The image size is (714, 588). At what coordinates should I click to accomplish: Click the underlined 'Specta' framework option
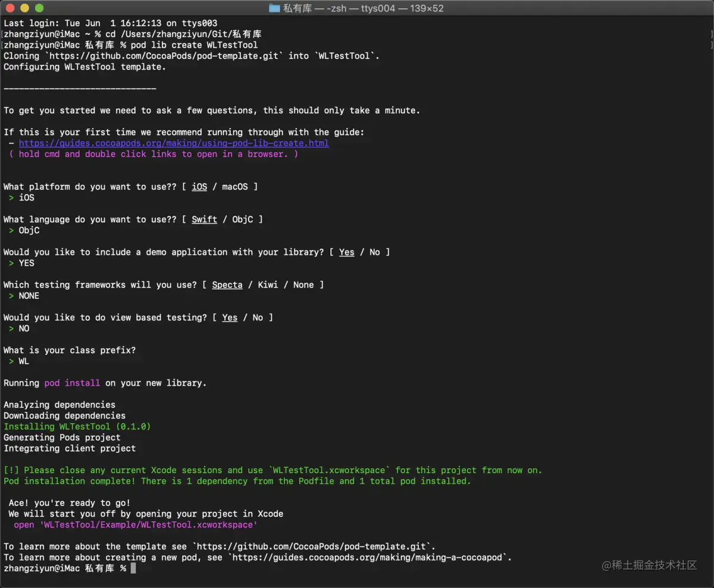[227, 284]
